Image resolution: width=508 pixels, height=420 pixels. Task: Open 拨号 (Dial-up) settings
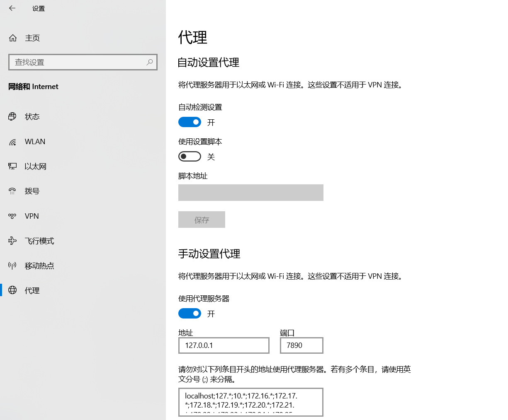tap(12, 191)
